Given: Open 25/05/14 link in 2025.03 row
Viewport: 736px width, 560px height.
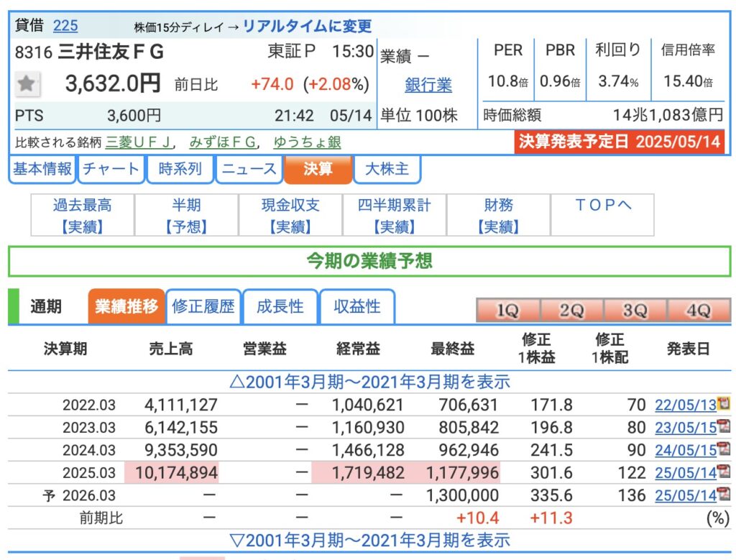Looking at the screenshot, I should click(686, 472).
